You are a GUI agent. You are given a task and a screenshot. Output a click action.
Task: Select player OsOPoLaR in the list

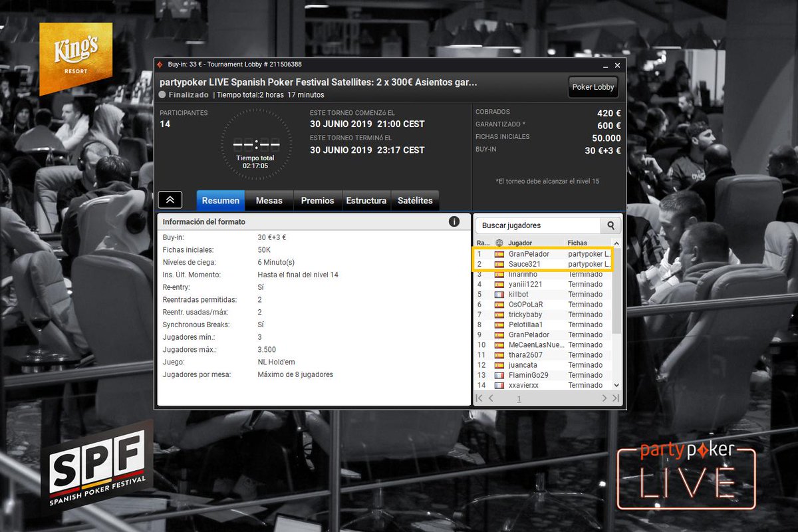click(x=543, y=305)
